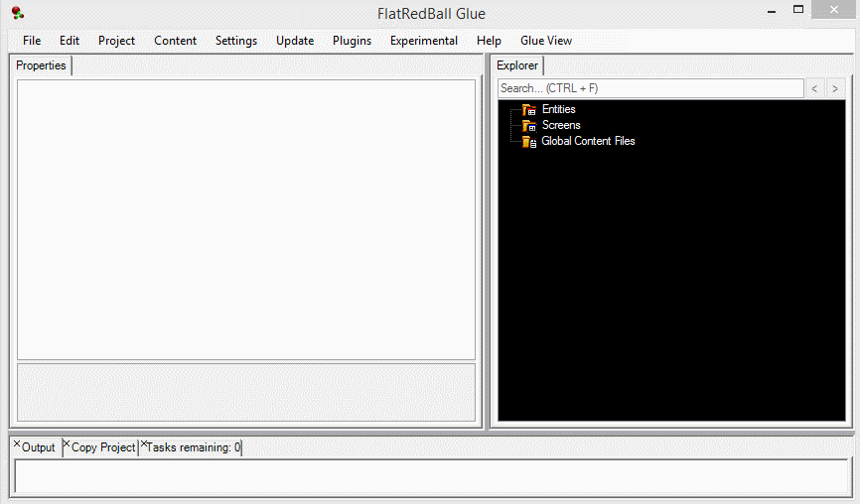Screen dimensions: 860x504
Task: Click the Entities folder icon
Action: pos(528,109)
